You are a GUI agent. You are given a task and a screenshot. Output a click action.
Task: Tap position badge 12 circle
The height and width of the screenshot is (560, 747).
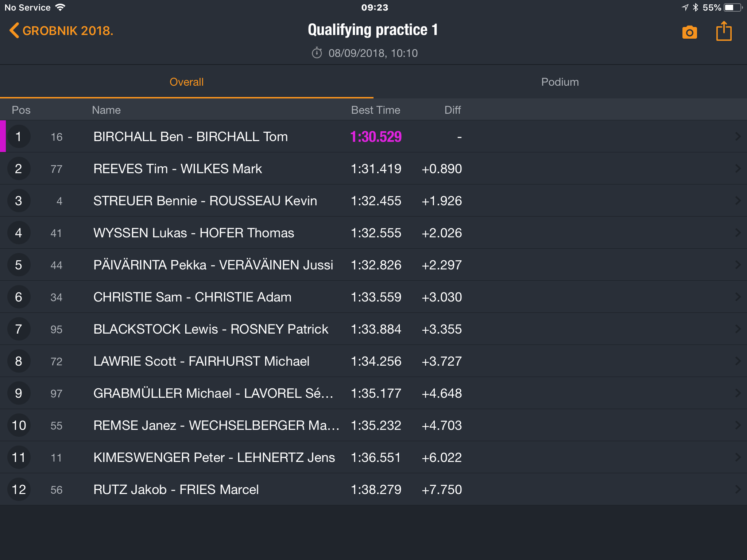[19, 489]
